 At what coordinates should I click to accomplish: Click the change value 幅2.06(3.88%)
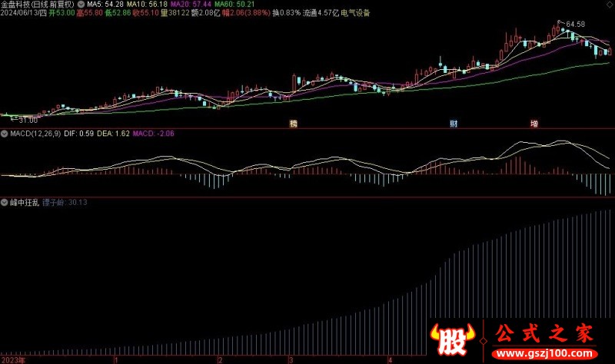pos(246,13)
